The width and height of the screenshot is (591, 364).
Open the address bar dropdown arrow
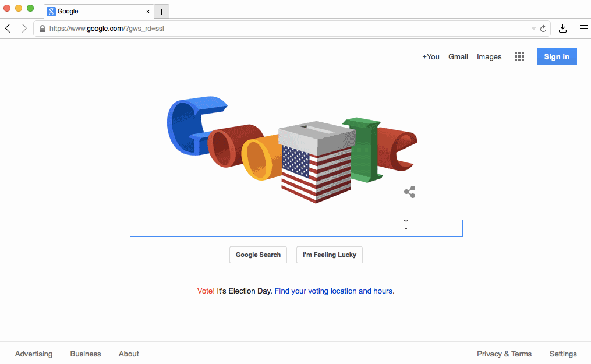(533, 28)
